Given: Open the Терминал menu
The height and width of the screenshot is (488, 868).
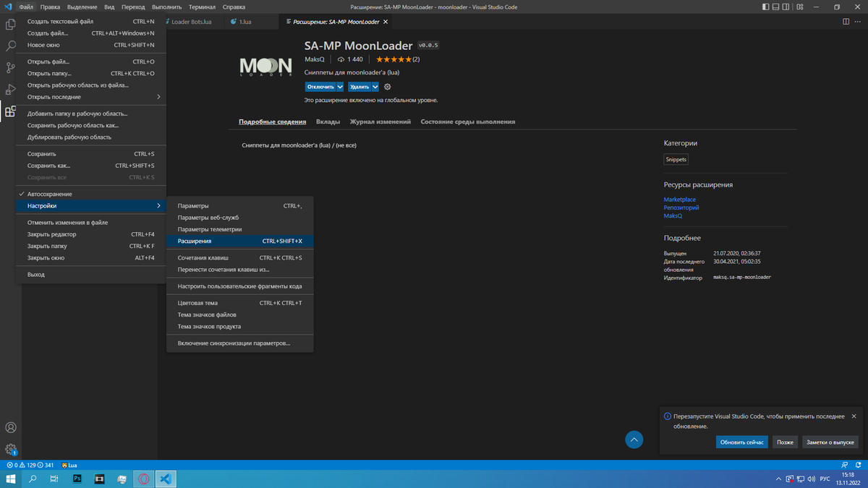Looking at the screenshot, I should [x=203, y=7].
